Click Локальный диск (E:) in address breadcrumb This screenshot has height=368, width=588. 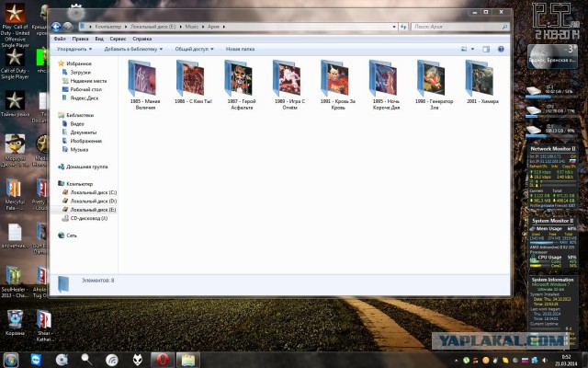coord(153,27)
